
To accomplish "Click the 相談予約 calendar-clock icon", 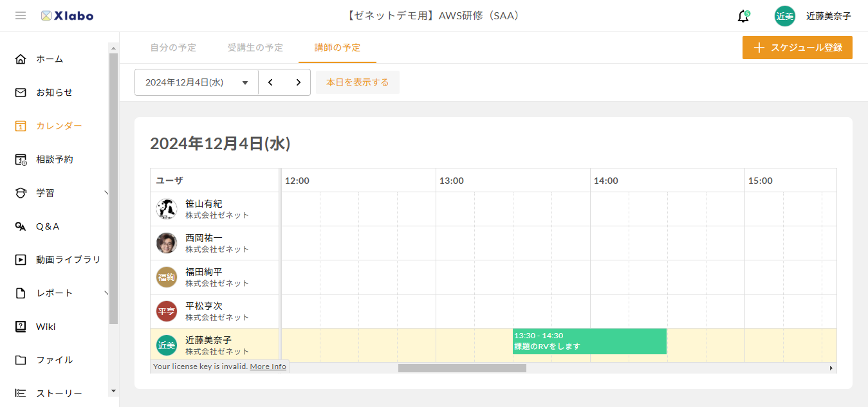I will 21,159.
